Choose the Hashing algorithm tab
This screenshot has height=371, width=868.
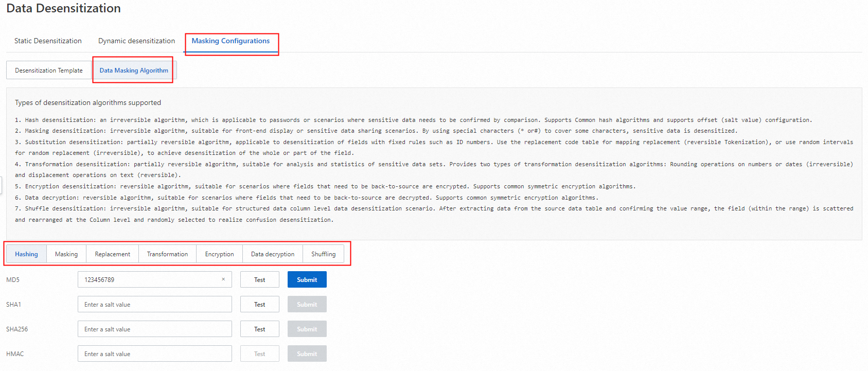[26, 254]
